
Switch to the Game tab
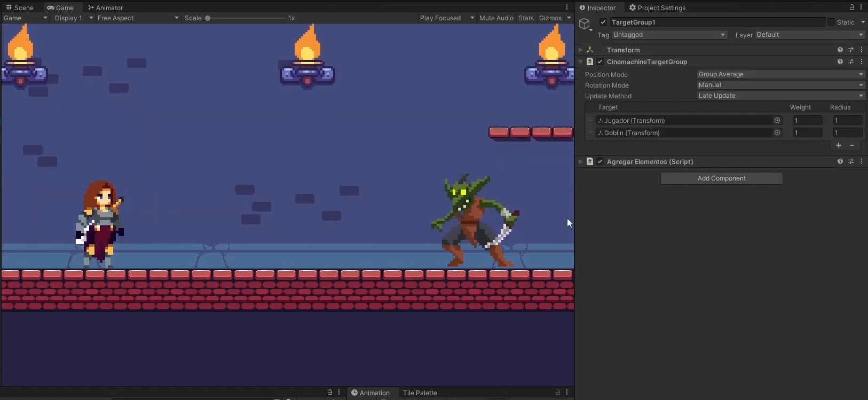[x=60, y=7]
